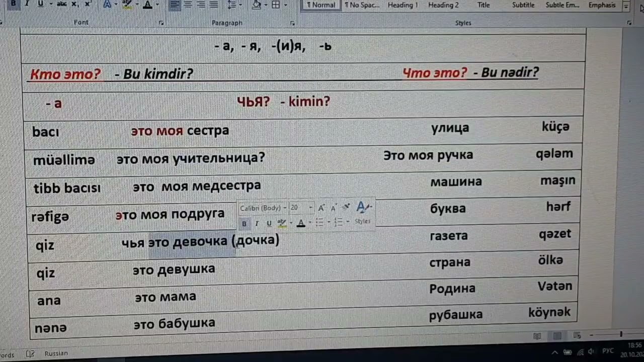644x362 pixels.
Task: Click the Borders icon in ribbon
Action: coord(276,5)
